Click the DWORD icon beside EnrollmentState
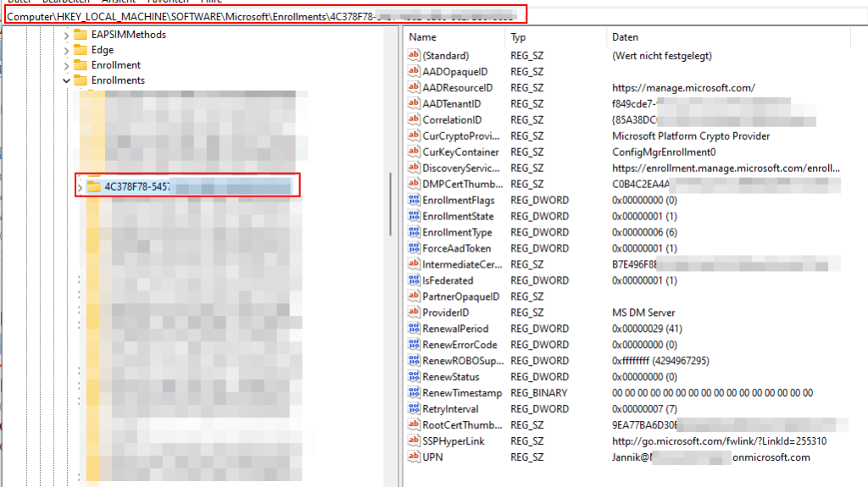 point(415,217)
